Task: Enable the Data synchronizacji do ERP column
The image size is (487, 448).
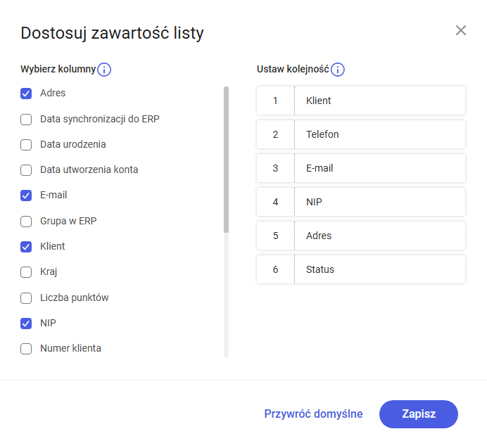Action: tap(26, 120)
